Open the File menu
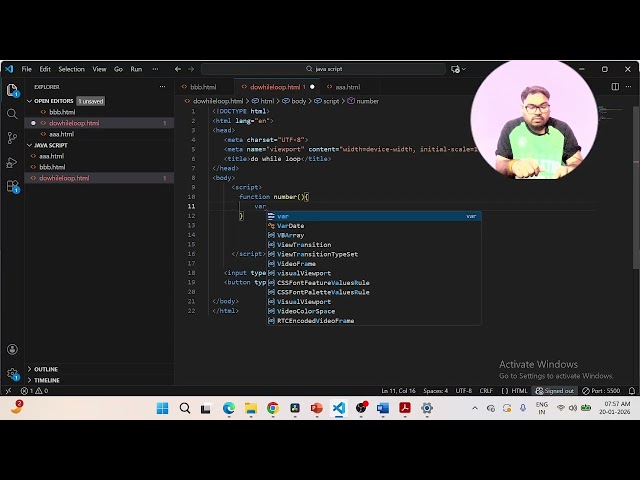The height and width of the screenshot is (480, 640). pos(27,69)
